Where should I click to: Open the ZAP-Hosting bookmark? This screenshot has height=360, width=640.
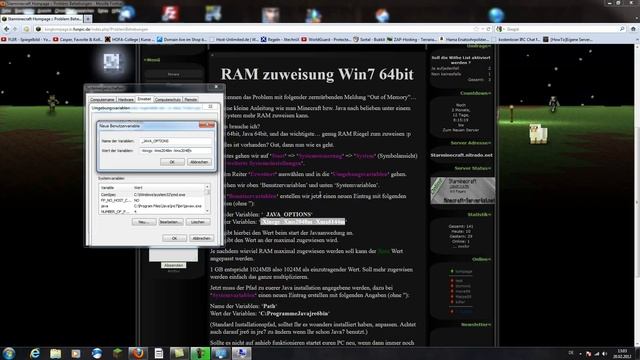pyautogui.click(x=411, y=40)
